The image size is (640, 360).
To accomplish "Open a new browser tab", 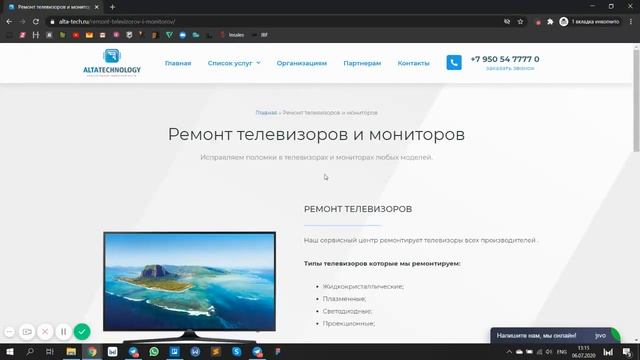I will pyautogui.click(x=112, y=7).
